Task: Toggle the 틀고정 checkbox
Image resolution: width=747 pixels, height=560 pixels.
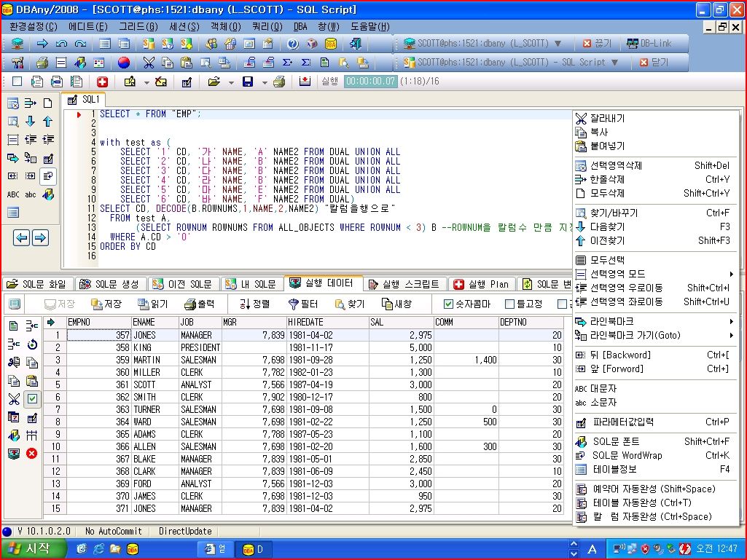Action: tap(509, 304)
